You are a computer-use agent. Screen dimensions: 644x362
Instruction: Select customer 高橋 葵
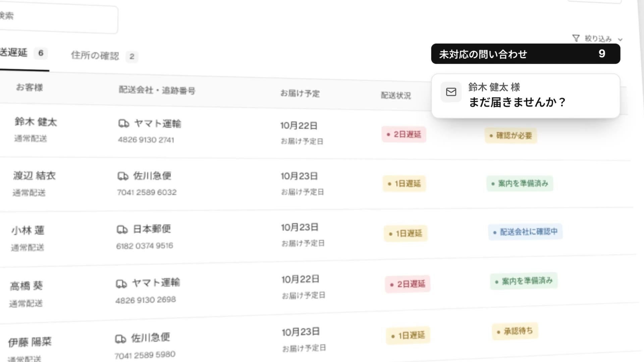tap(26, 286)
